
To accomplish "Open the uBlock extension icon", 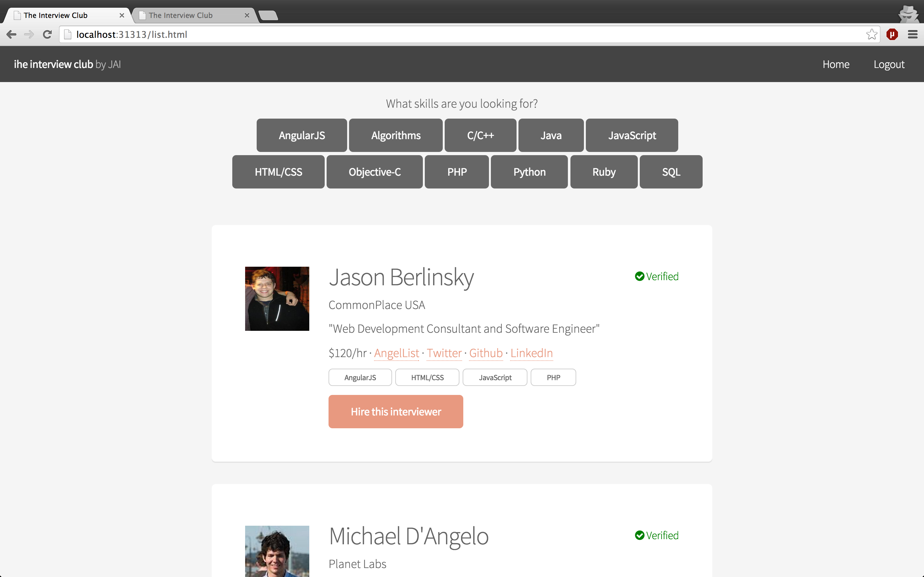I will pyautogui.click(x=892, y=34).
